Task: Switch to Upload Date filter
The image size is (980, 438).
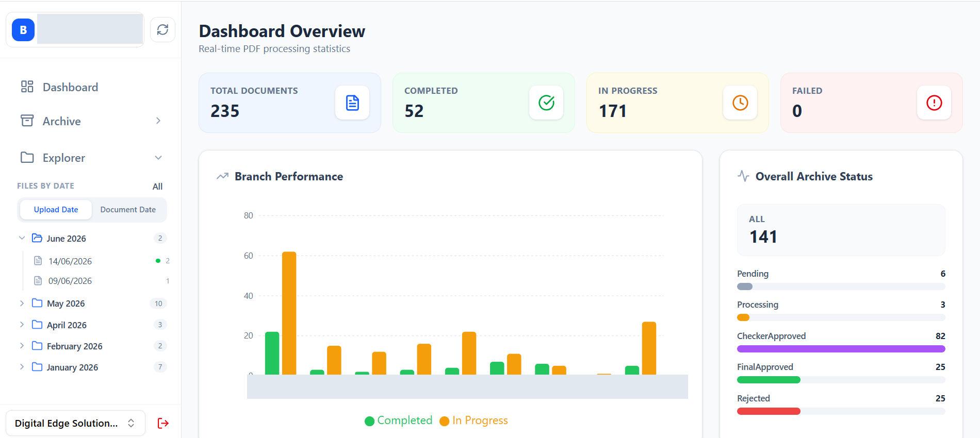Action: [56, 210]
